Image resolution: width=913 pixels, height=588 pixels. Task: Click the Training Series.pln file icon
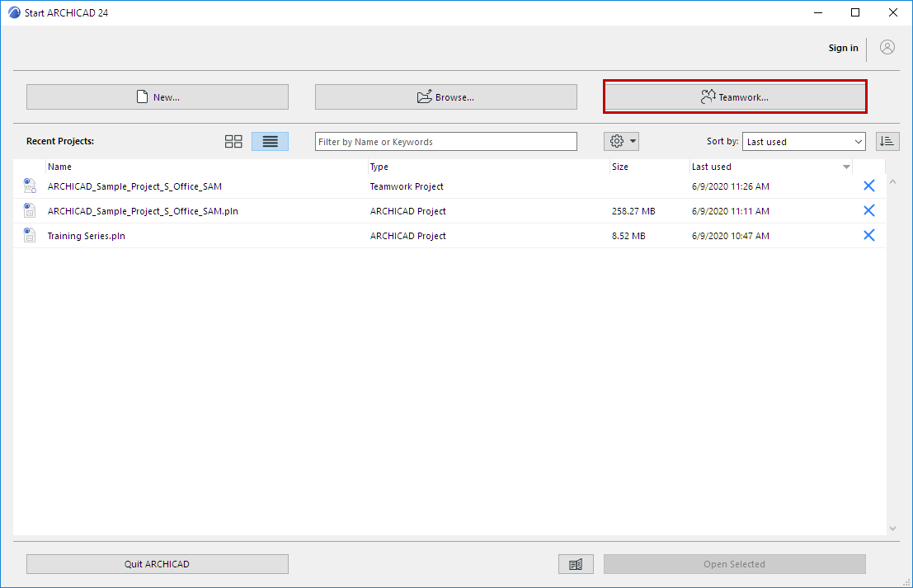coord(29,235)
